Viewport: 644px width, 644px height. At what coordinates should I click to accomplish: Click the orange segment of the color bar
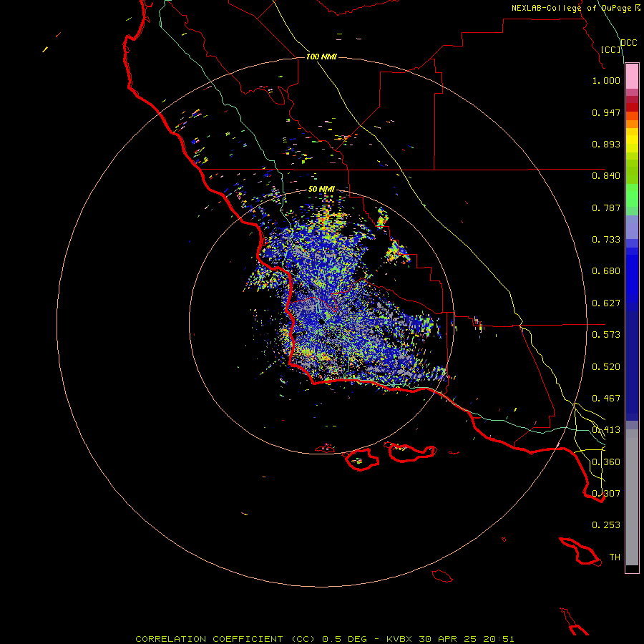632,124
